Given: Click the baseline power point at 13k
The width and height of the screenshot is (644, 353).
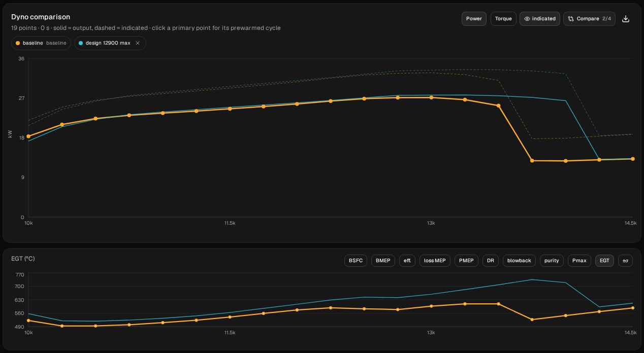Looking at the screenshot, I should pyautogui.click(x=431, y=97).
